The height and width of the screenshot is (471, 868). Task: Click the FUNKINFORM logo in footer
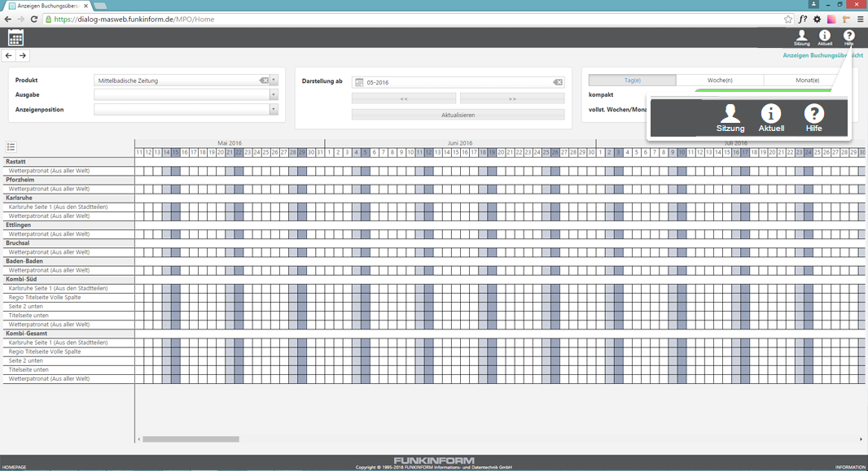tap(434, 460)
